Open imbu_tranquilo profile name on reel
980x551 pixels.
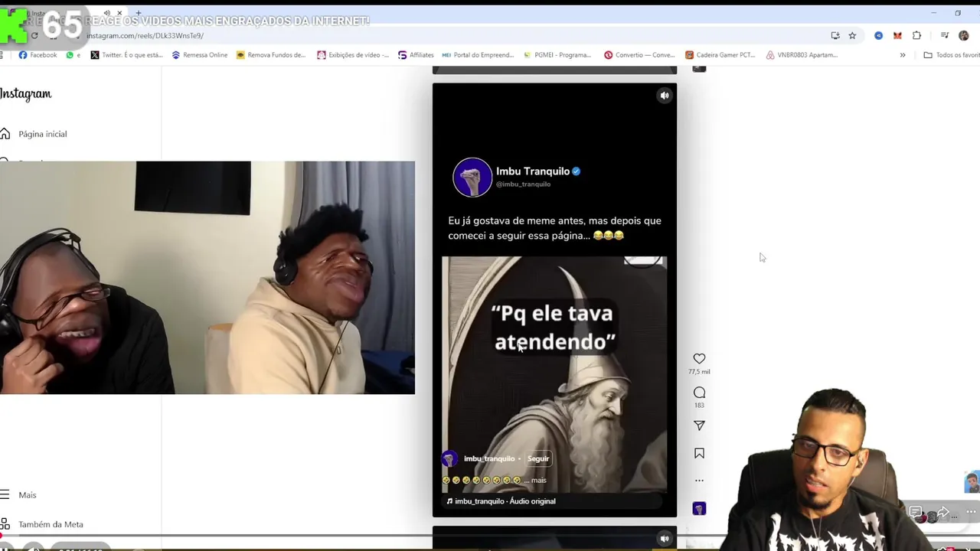(x=489, y=458)
